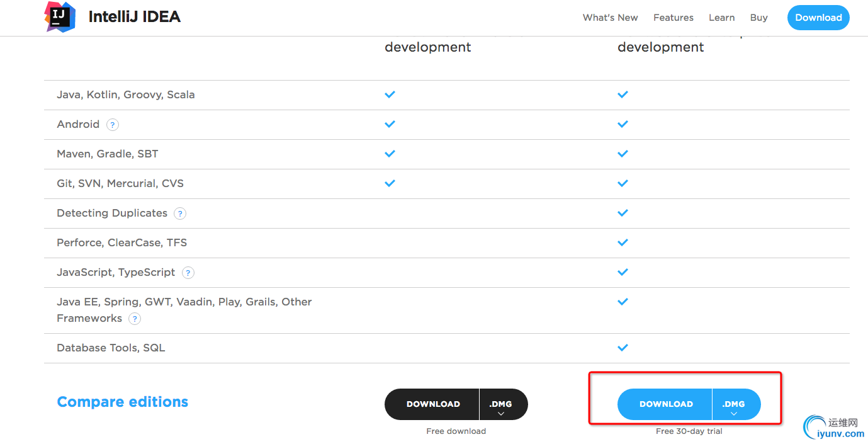Click checkmark in Java EE, Spring row
Screen dimensions: 868x444
click(x=623, y=302)
